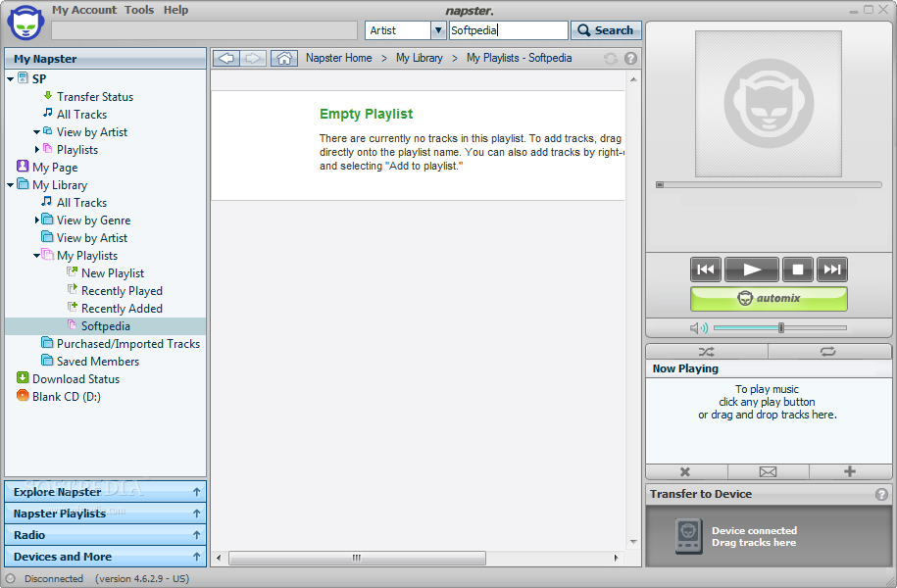
Task: Collapse View by Artist under SP
Action: [36, 132]
